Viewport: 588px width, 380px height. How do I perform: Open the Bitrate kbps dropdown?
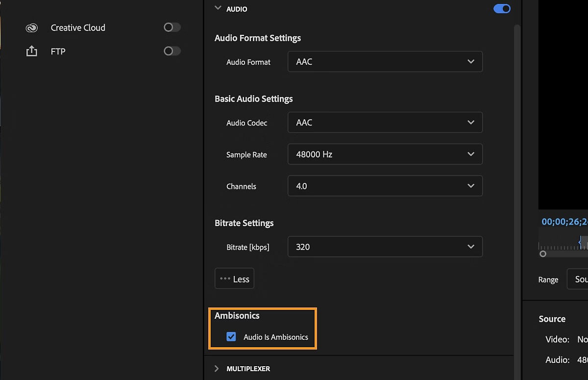click(385, 247)
